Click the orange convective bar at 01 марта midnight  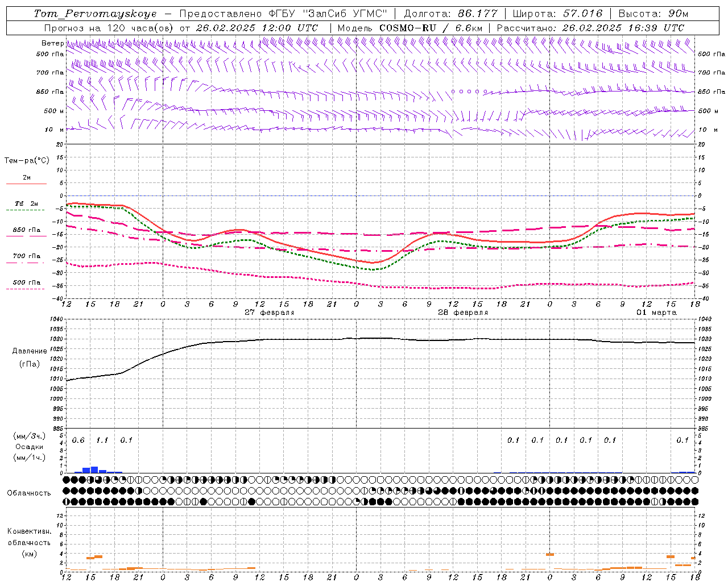tap(550, 554)
